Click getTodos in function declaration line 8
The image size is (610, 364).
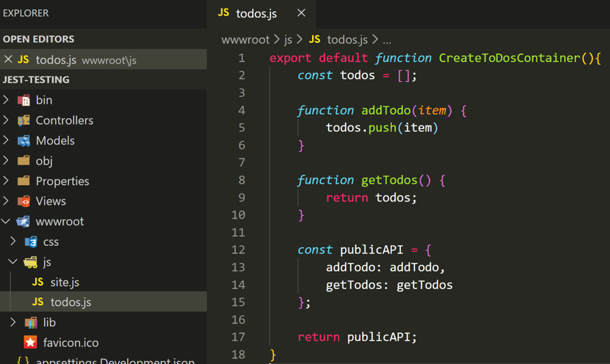389,180
